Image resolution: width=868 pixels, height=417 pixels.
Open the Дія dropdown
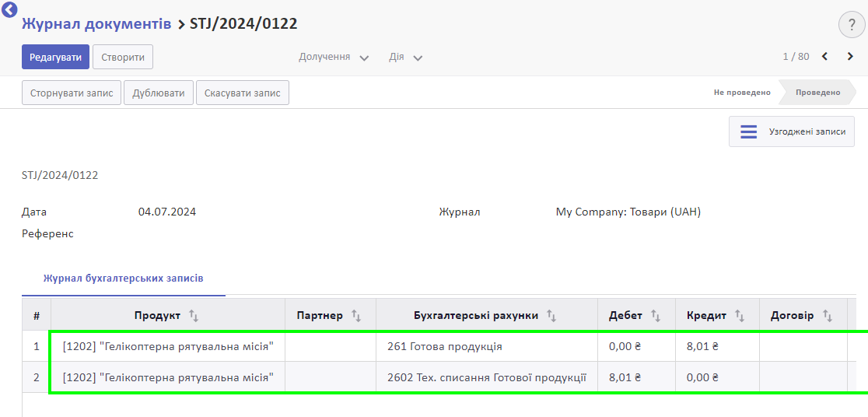coord(406,57)
